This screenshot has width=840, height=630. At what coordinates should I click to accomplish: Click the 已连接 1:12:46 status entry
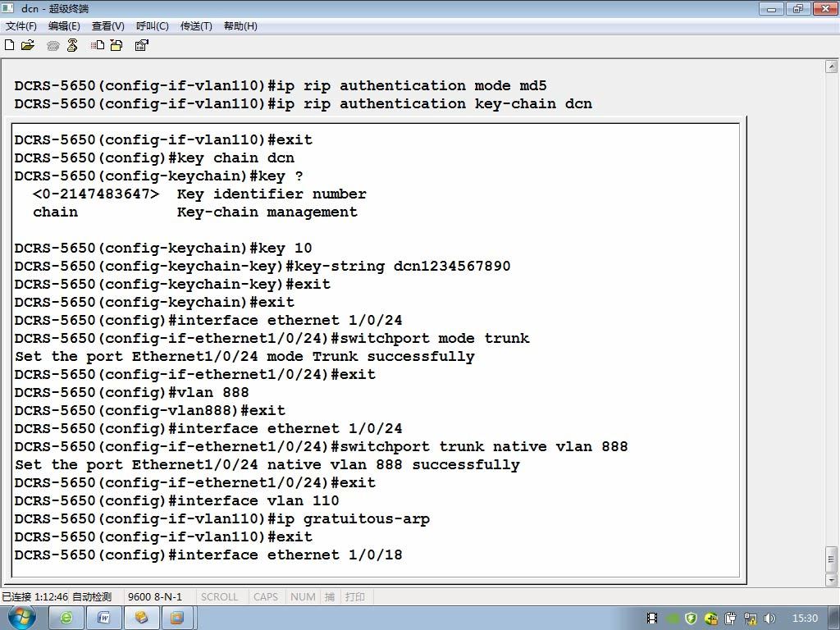(x=34, y=597)
